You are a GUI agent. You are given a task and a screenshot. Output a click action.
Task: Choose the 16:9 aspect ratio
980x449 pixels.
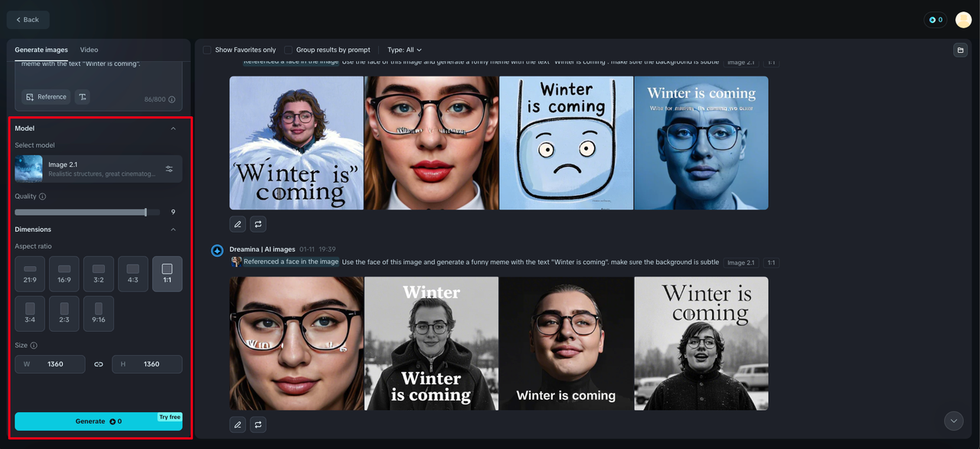pyautogui.click(x=64, y=274)
